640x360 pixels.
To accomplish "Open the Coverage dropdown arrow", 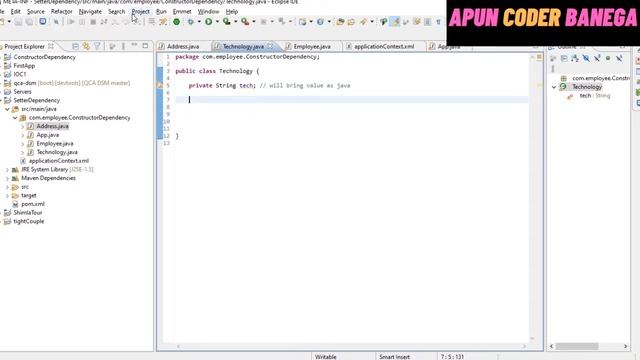I will 235,22.
